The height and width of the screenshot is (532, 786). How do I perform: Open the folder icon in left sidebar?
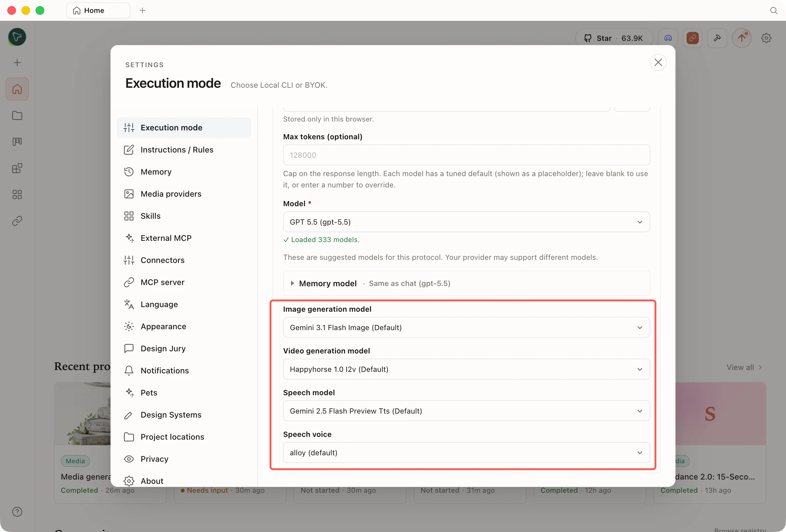tap(17, 115)
